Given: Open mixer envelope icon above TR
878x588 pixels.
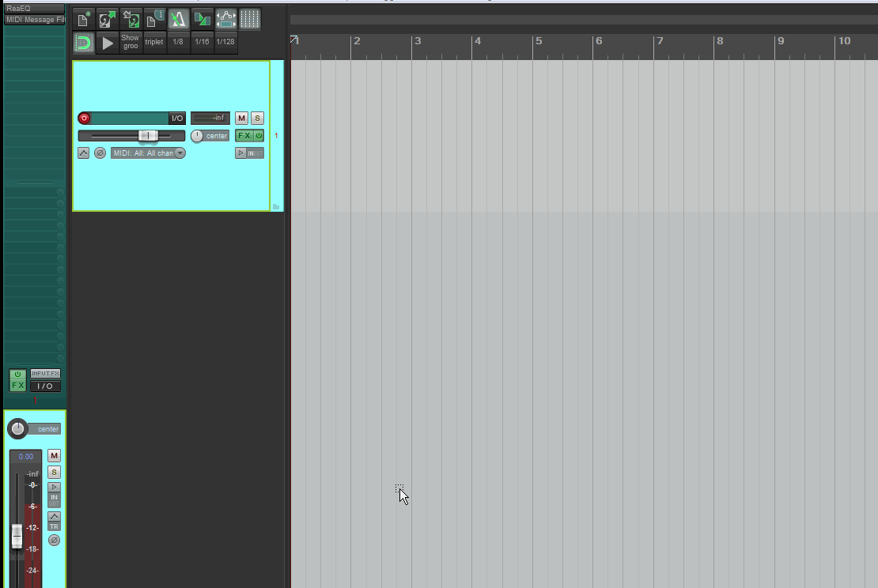Looking at the screenshot, I should pyautogui.click(x=54, y=516).
